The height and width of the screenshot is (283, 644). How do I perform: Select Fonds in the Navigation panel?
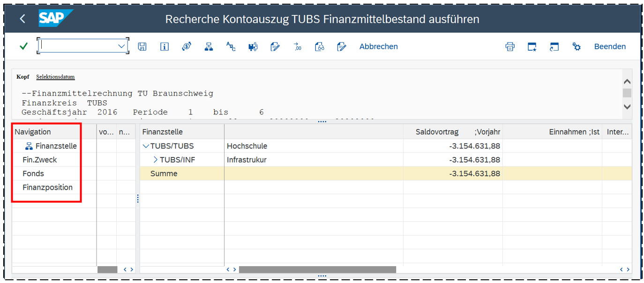pyautogui.click(x=33, y=173)
